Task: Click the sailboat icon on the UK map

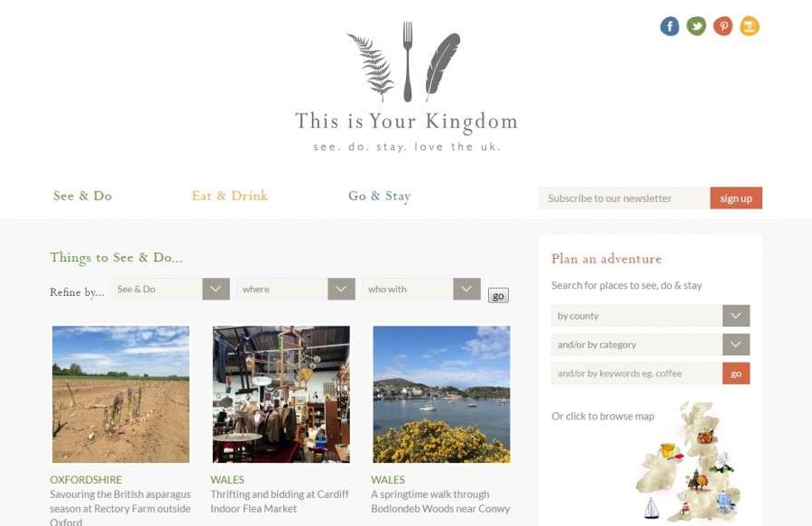Action: (x=651, y=508)
